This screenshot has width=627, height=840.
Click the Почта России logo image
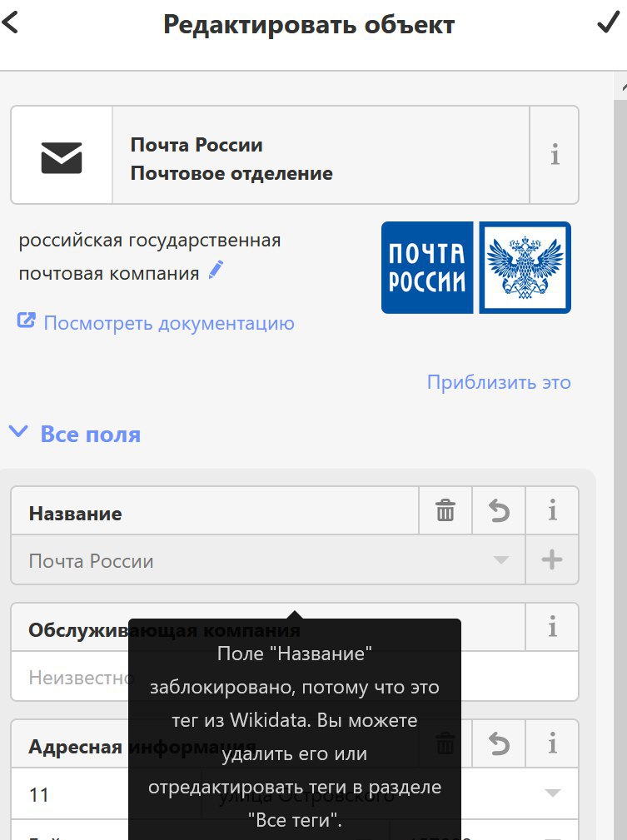(476, 267)
